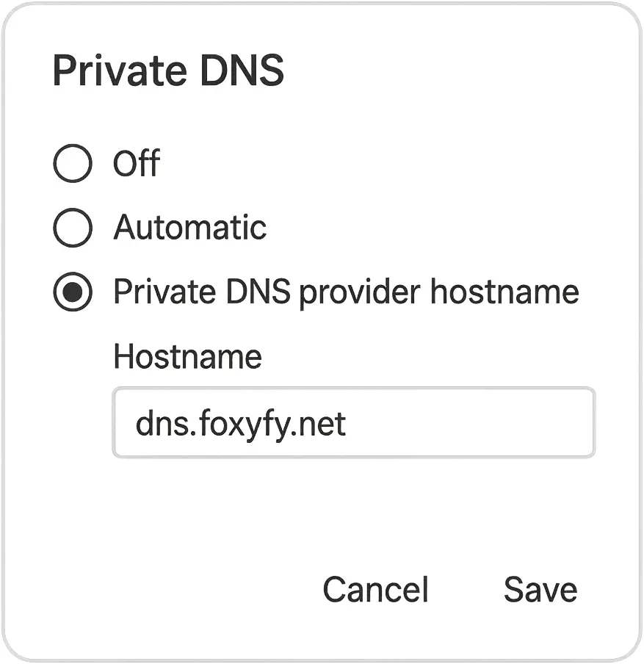Focus the Hostname input field
Image resolution: width=644 pixels, height=664 pixels.
(x=353, y=423)
